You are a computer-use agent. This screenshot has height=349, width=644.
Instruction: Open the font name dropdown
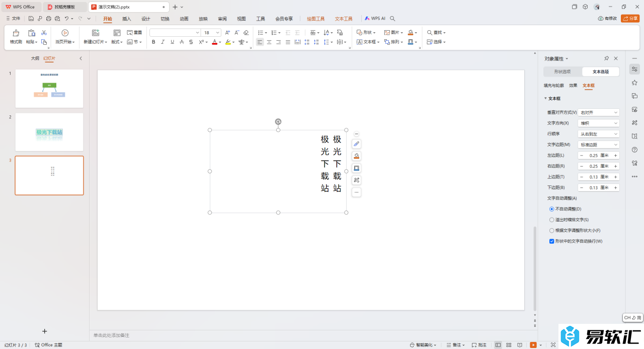coord(198,33)
